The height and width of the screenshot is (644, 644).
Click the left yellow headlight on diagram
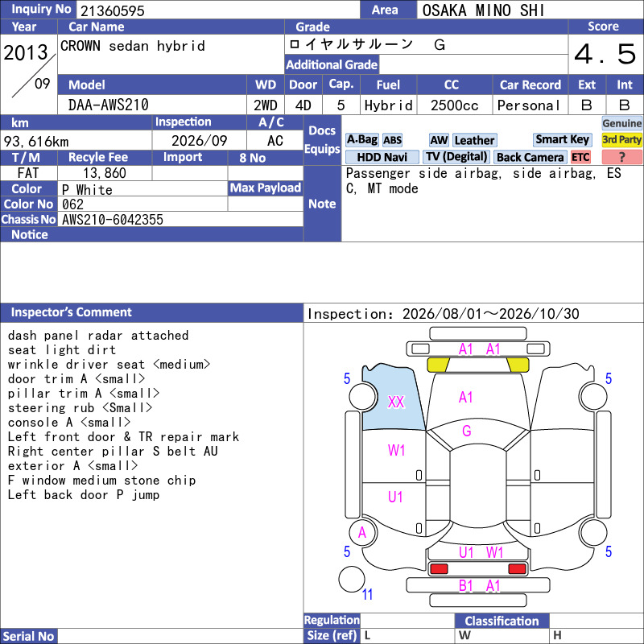438,365
